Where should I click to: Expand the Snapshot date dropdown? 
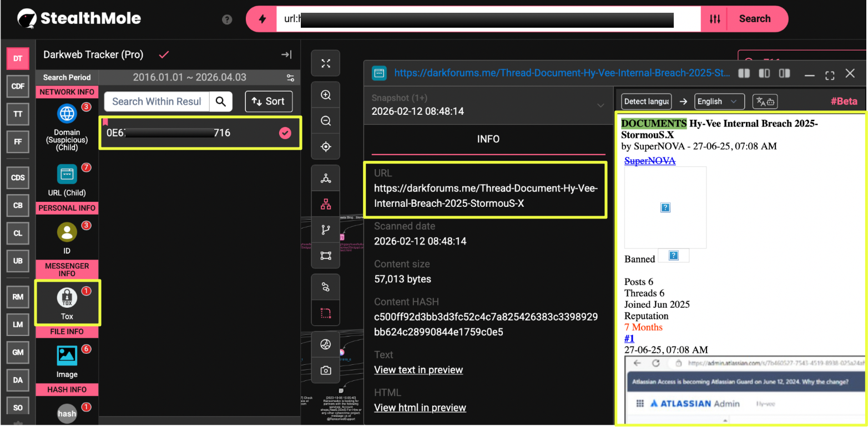(x=600, y=105)
